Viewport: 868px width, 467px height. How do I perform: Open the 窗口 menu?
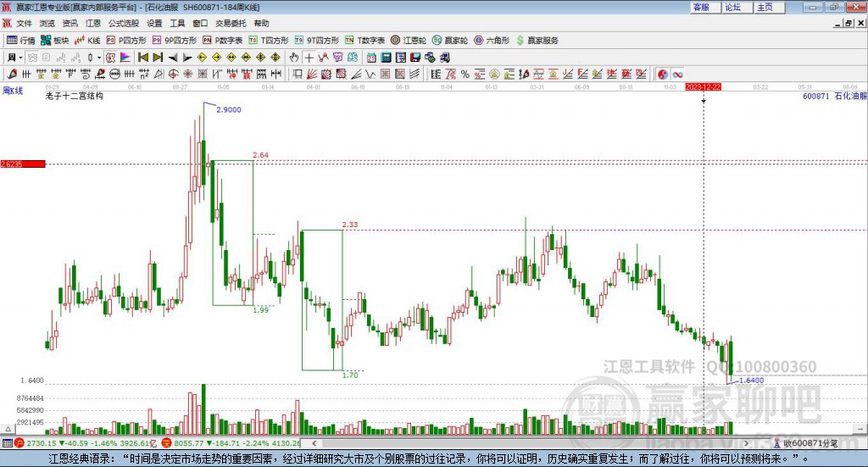tap(200, 23)
